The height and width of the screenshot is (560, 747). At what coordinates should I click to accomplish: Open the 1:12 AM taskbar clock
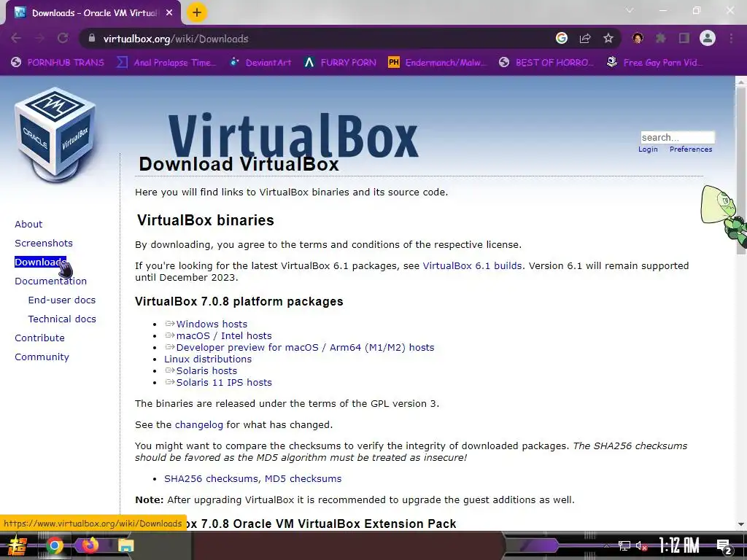[x=679, y=545]
